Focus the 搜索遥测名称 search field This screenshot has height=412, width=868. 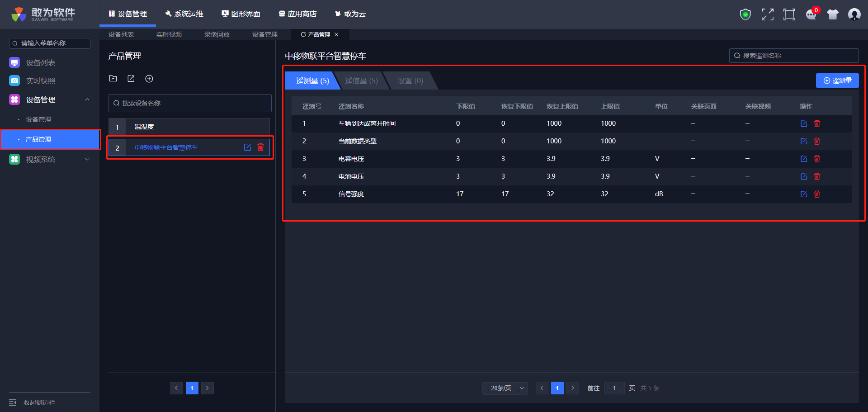point(794,56)
